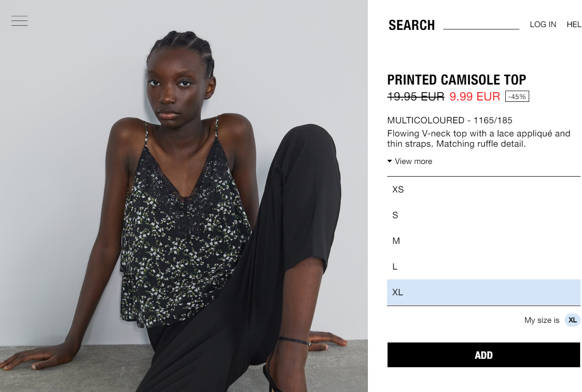Click the red 9.99 EUR sale price
This screenshot has height=392, width=582.
pyautogui.click(x=474, y=97)
